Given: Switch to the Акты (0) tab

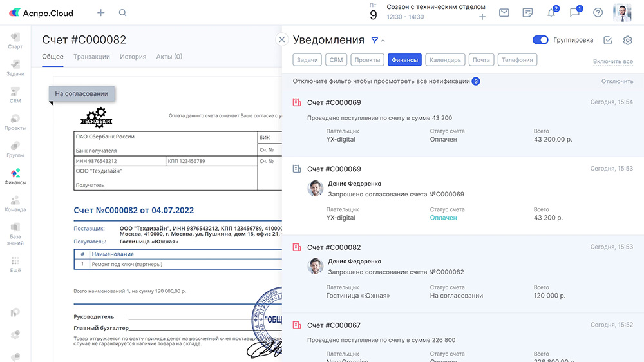Looking at the screenshot, I should [x=169, y=57].
